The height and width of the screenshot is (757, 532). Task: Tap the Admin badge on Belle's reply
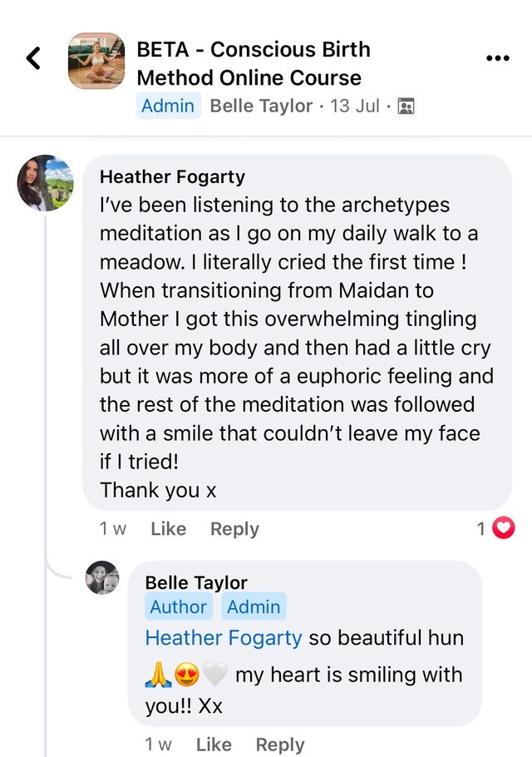click(253, 607)
